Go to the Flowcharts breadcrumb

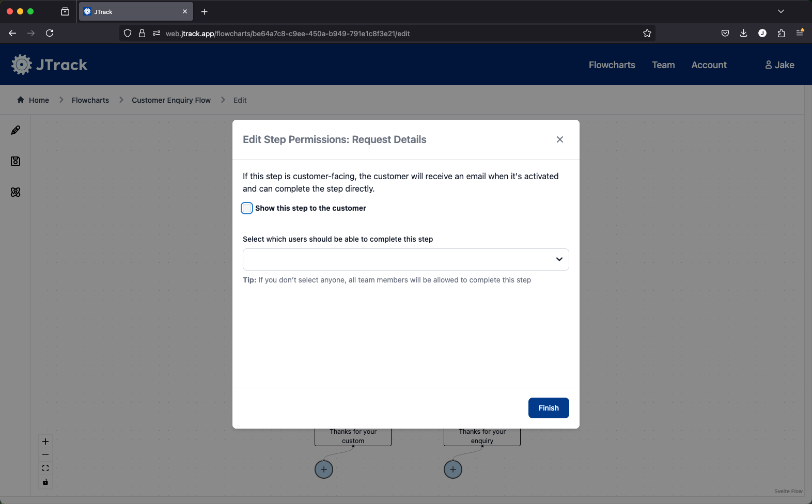click(90, 100)
